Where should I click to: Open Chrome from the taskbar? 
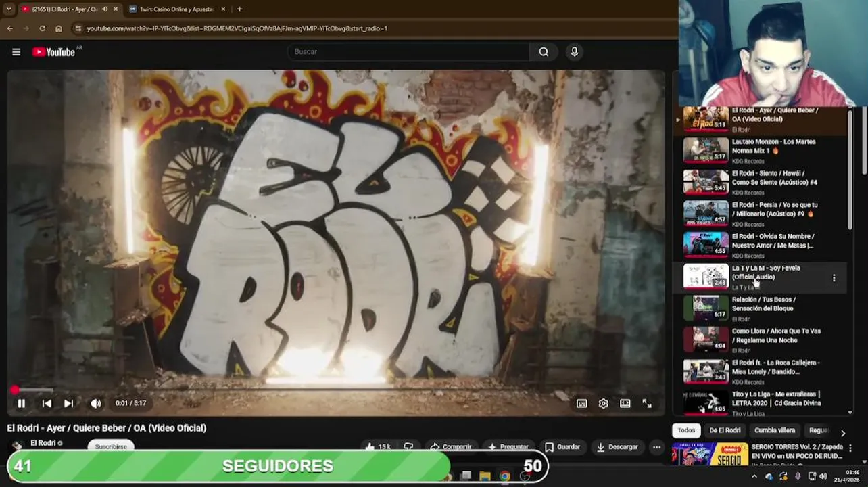click(505, 476)
